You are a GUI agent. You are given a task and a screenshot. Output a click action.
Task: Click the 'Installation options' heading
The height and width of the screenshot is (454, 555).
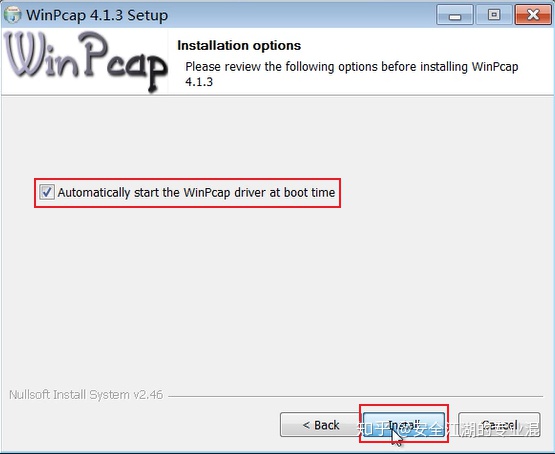click(239, 46)
